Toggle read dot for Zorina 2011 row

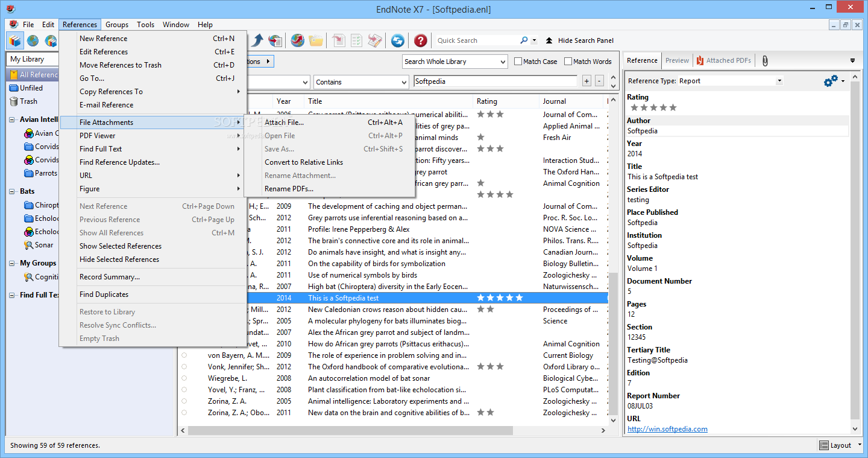coord(184,413)
